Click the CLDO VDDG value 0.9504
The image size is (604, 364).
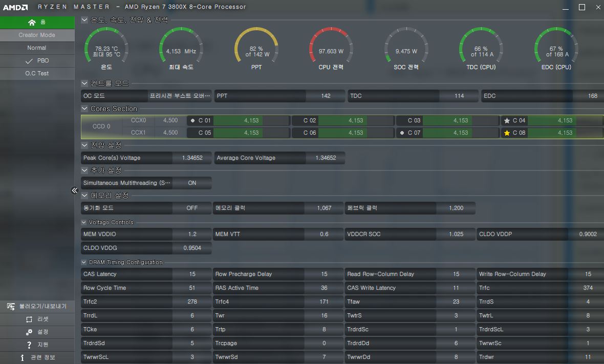(x=192, y=248)
